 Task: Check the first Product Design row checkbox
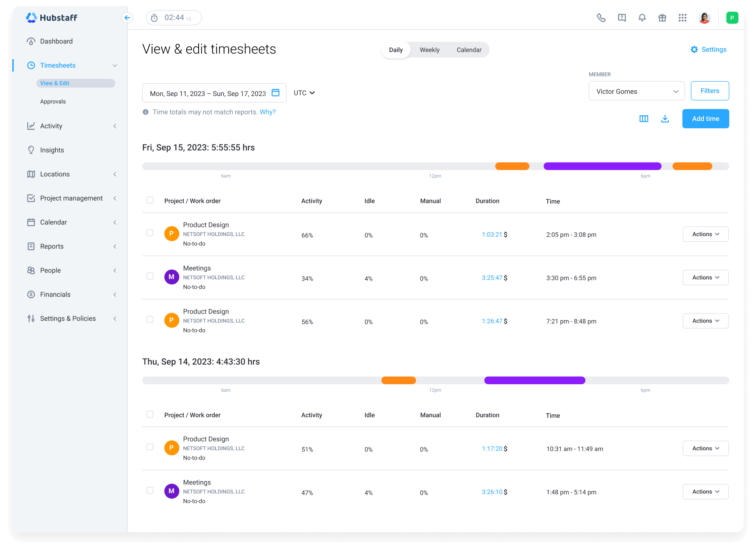[x=150, y=232]
